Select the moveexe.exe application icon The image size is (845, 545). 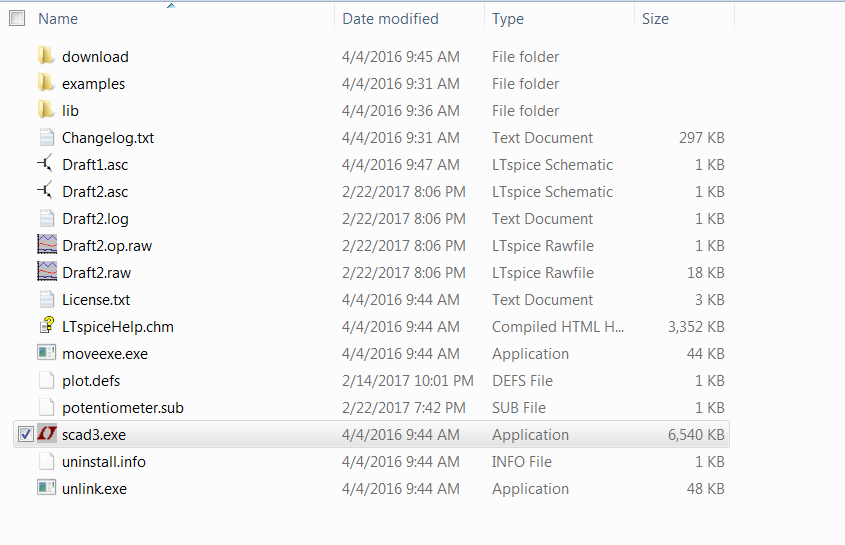click(46, 353)
